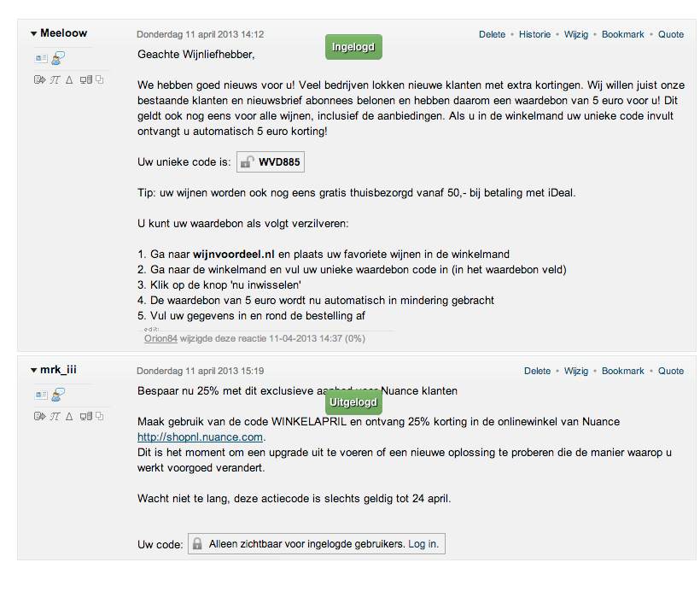
Task: Collapse Meeloow's post with the triangle
Action: [x=33, y=34]
